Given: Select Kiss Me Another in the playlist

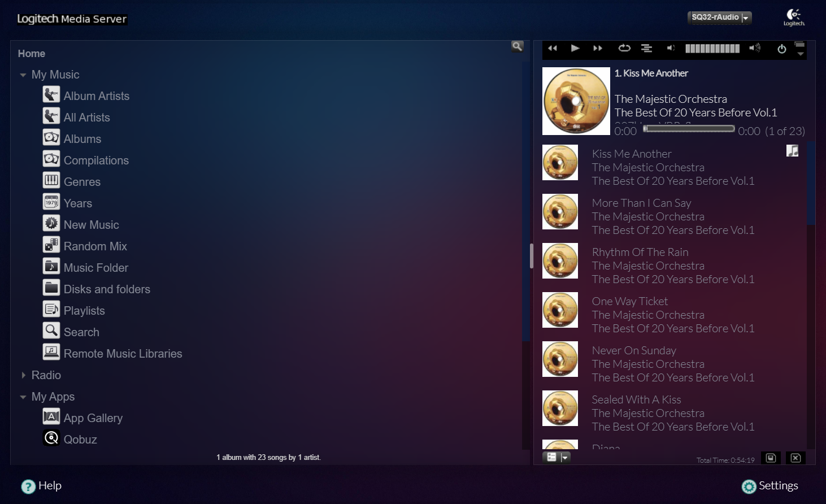Looking at the screenshot, I should pyautogui.click(x=632, y=154).
